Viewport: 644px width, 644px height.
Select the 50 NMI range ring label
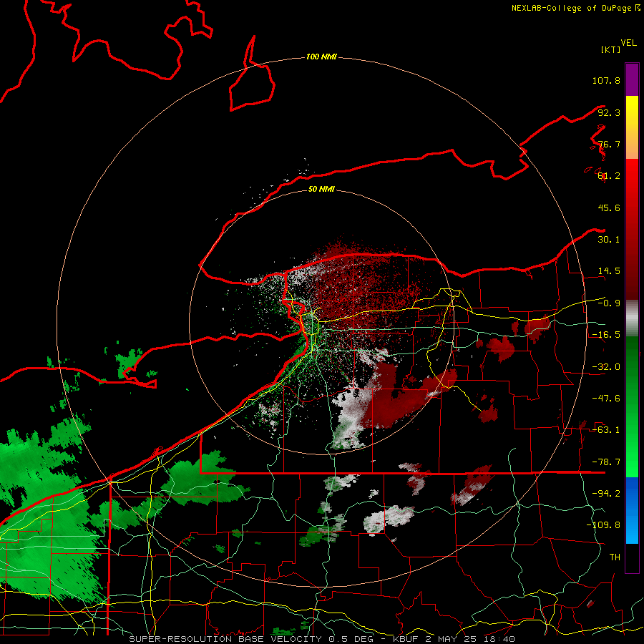(321, 190)
